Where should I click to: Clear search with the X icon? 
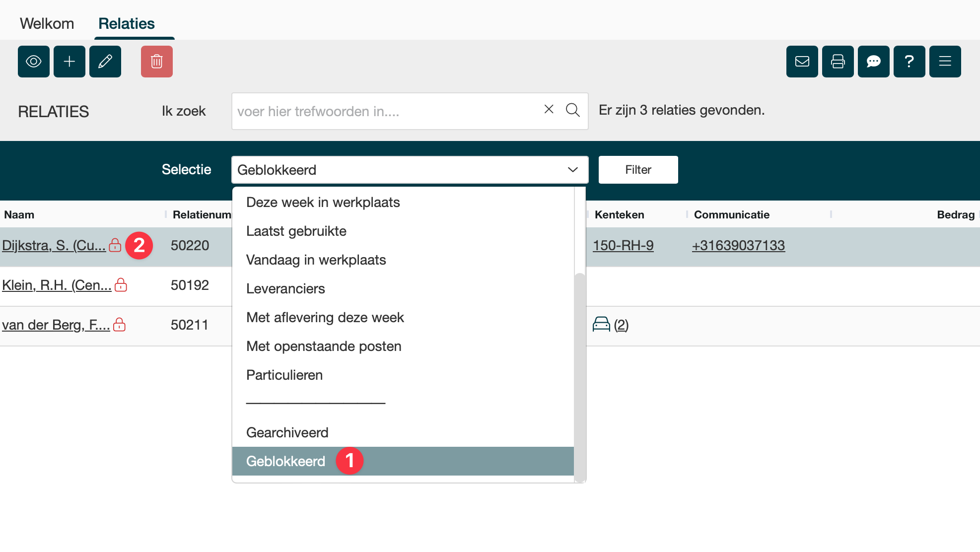pyautogui.click(x=549, y=109)
